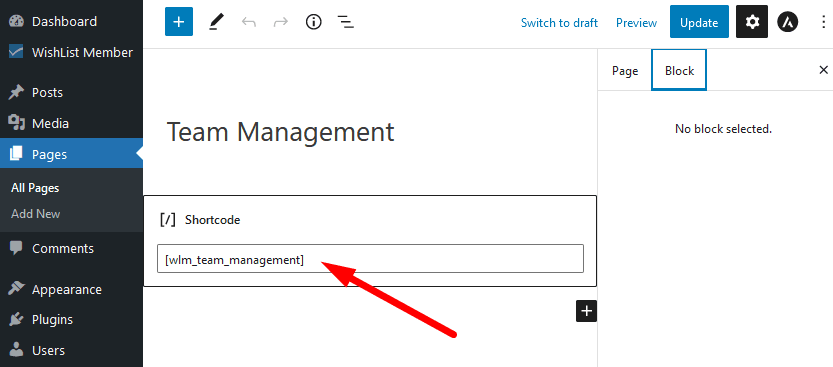Switch to the Block settings tab

coord(679,70)
